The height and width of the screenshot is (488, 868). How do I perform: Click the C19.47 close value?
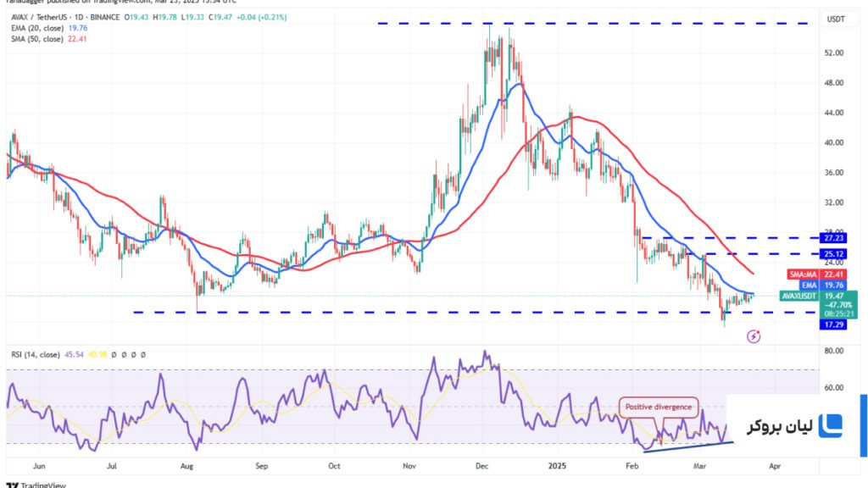[220, 17]
